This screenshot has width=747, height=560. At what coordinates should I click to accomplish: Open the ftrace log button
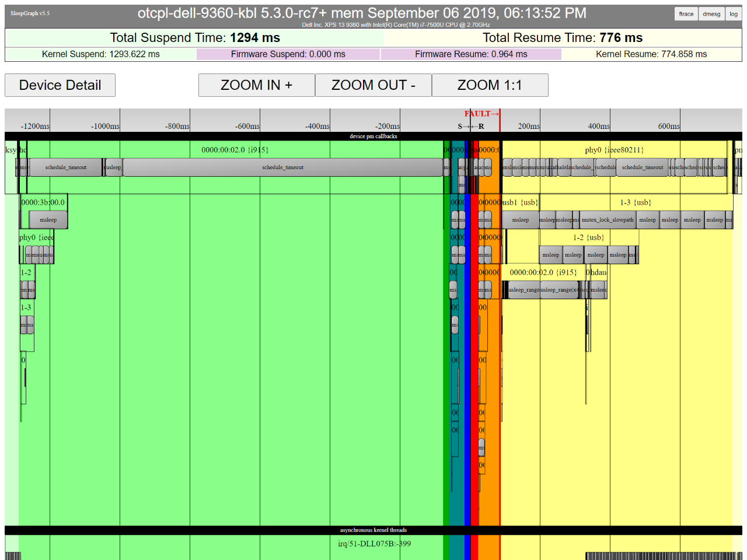click(686, 14)
